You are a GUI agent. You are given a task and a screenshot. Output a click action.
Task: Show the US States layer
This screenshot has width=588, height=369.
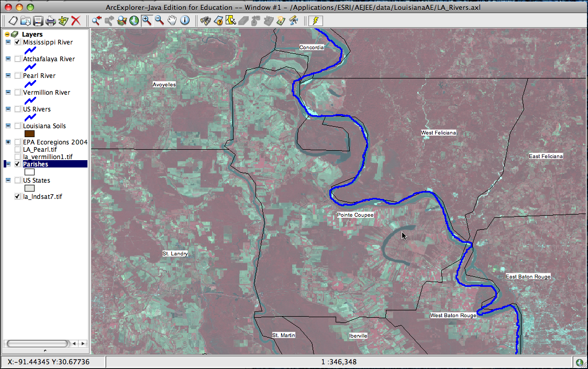pyautogui.click(x=17, y=180)
